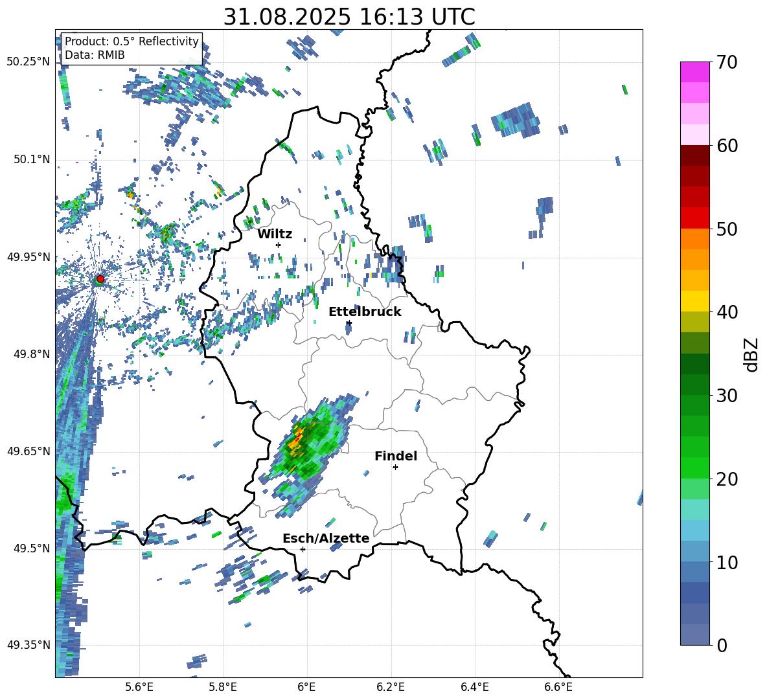Viewport: 767px width, 700px height.
Task: Click the 5.6°E longitude label
Action: (139, 687)
